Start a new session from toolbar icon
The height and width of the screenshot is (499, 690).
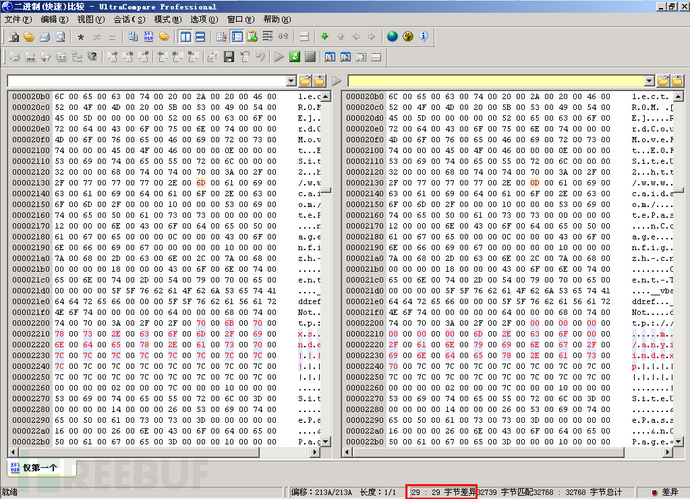(14, 37)
